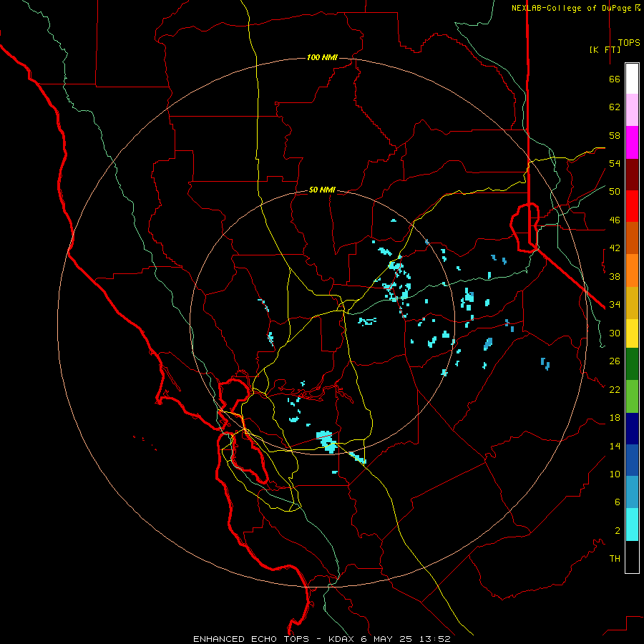Screen dimensions: 644x644
Task: Click the magenta 58 K FT legend swatch
Action: (632, 142)
